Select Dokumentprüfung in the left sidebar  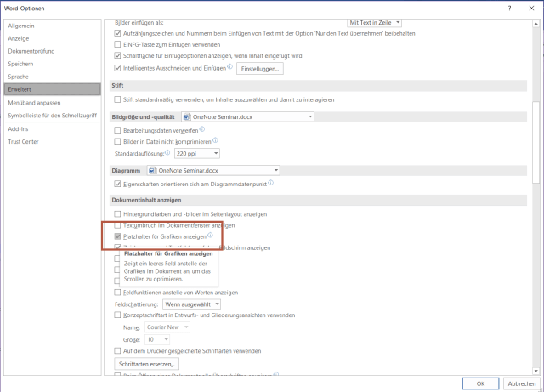click(x=31, y=51)
